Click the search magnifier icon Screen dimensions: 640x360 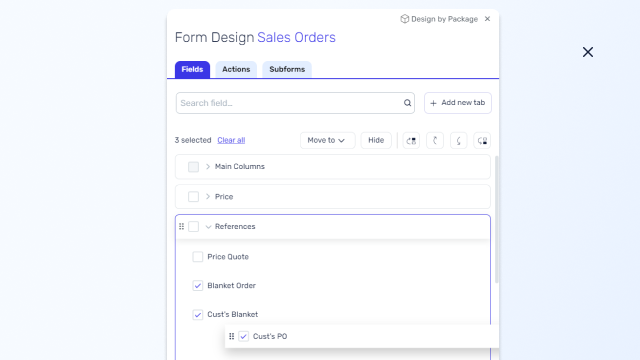coord(407,103)
